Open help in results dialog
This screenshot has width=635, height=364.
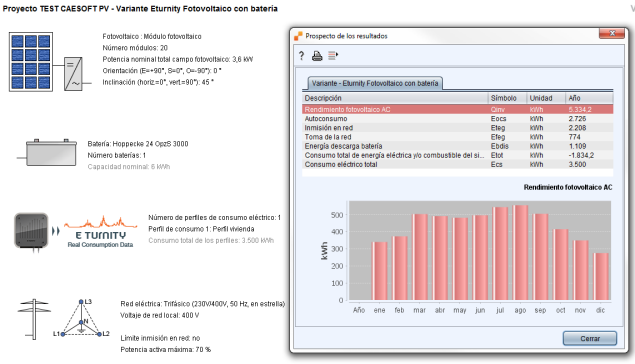pyautogui.click(x=301, y=56)
